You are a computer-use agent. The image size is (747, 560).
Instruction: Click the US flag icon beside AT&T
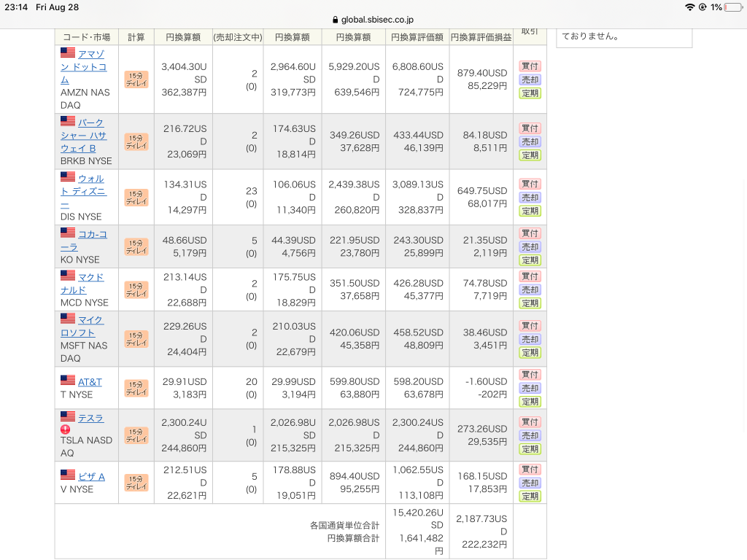(x=68, y=380)
